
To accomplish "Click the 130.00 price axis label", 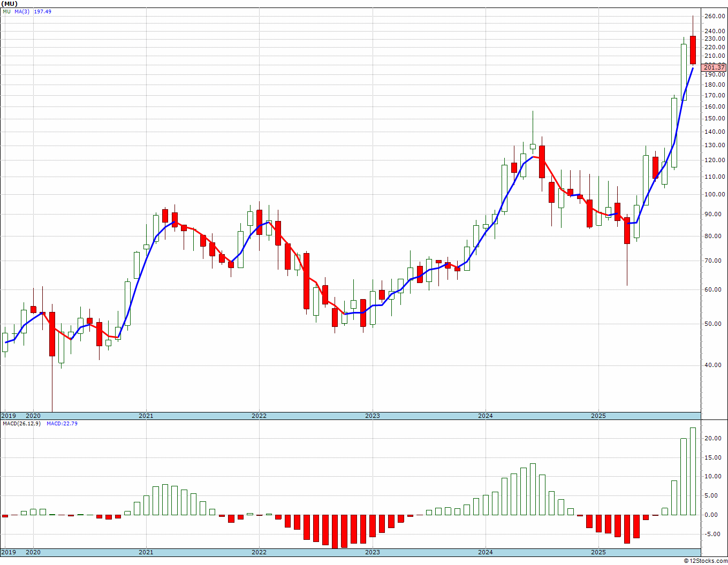I will [x=715, y=146].
